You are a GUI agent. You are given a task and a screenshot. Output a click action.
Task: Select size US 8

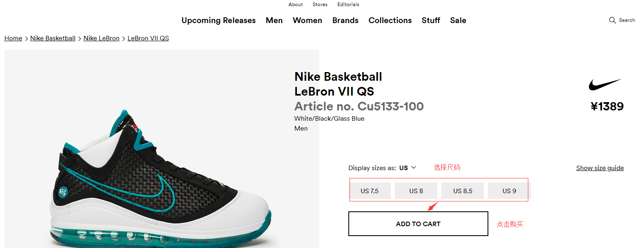[416, 191]
